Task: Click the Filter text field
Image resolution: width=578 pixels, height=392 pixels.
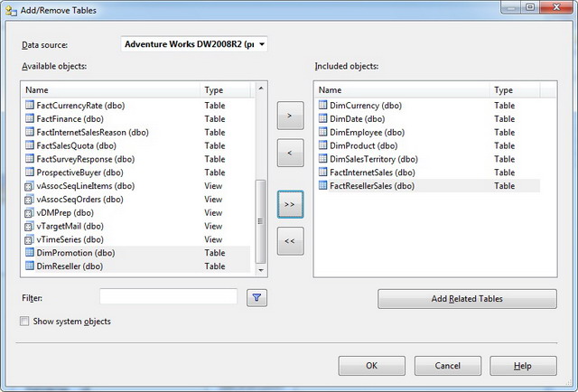Action: (169, 296)
